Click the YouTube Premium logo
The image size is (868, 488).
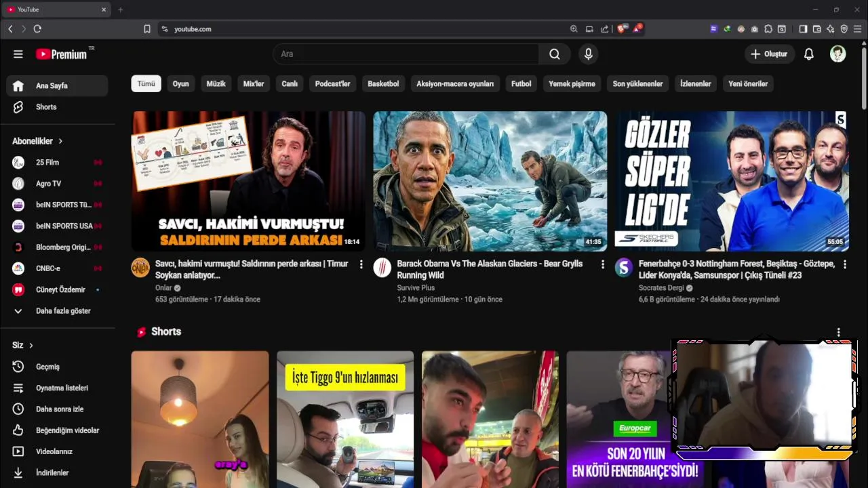click(x=62, y=54)
